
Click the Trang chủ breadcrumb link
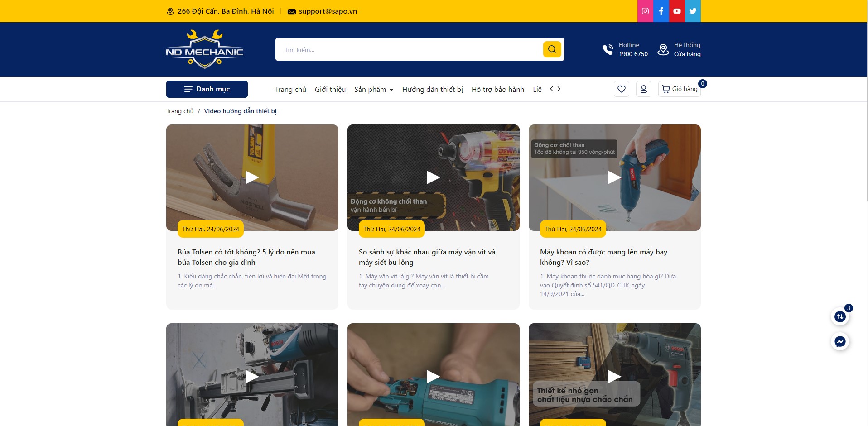pyautogui.click(x=180, y=111)
